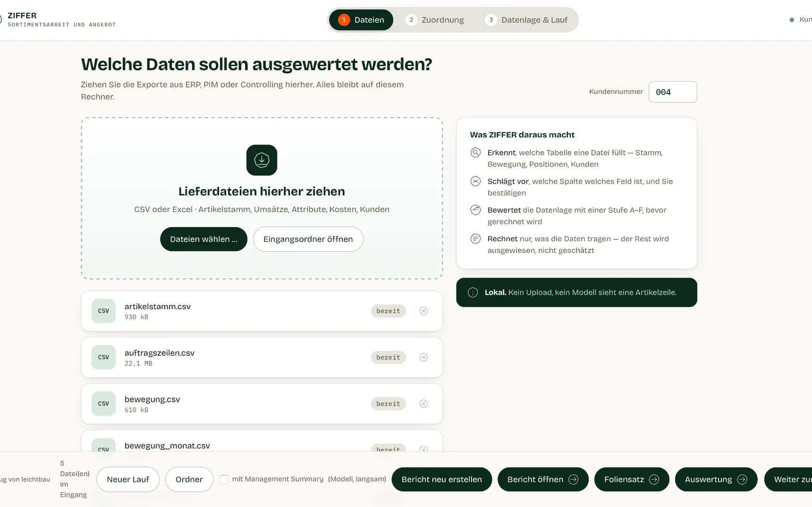This screenshot has height=507, width=812.
Task: Click the 5 Datei(en) im Eingang text
Action: coord(75,479)
